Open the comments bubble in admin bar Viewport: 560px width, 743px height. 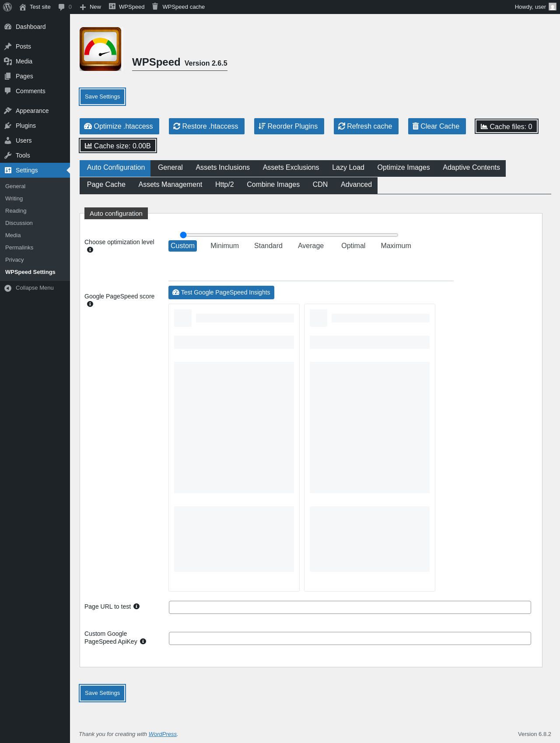tap(65, 7)
